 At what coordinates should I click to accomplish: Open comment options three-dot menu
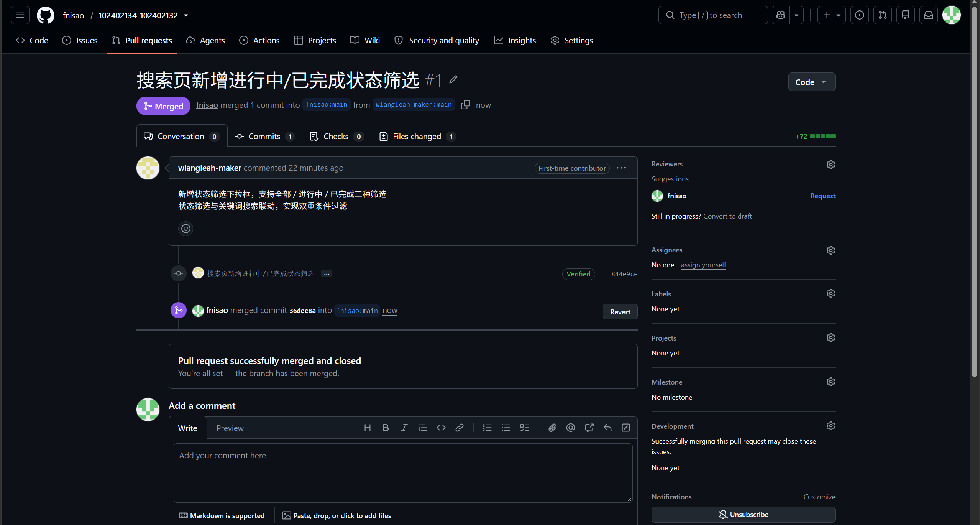(x=621, y=168)
